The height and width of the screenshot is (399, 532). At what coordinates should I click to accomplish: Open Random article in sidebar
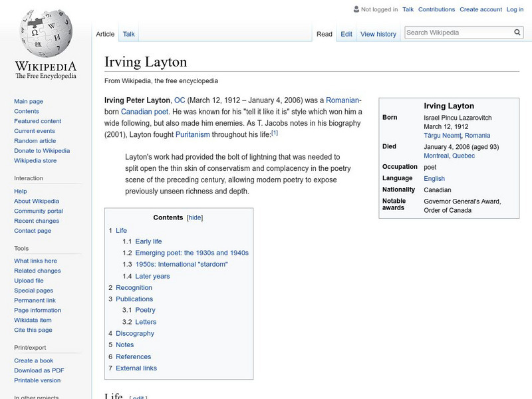click(x=35, y=141)
